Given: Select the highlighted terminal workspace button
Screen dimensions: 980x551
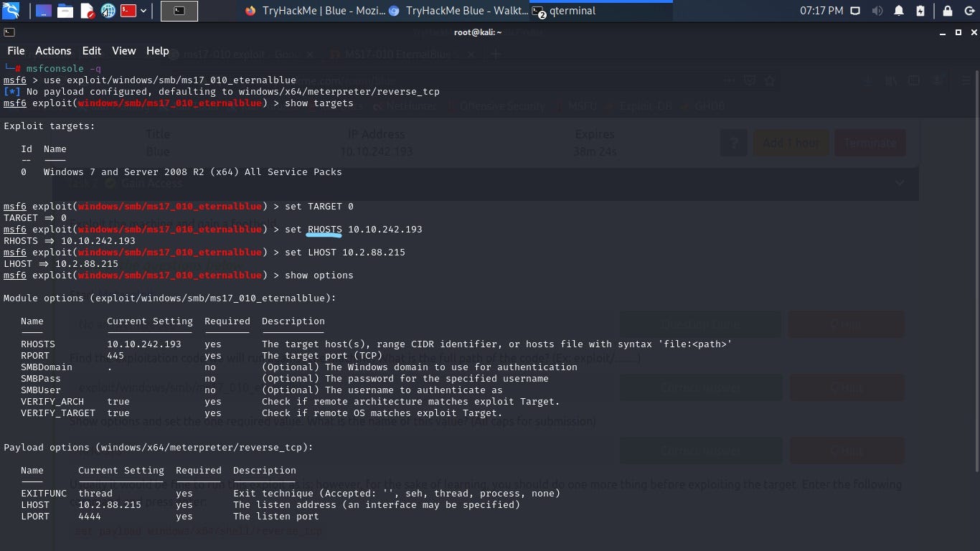Looking at the screenshot, I should [x=179, y=11].
